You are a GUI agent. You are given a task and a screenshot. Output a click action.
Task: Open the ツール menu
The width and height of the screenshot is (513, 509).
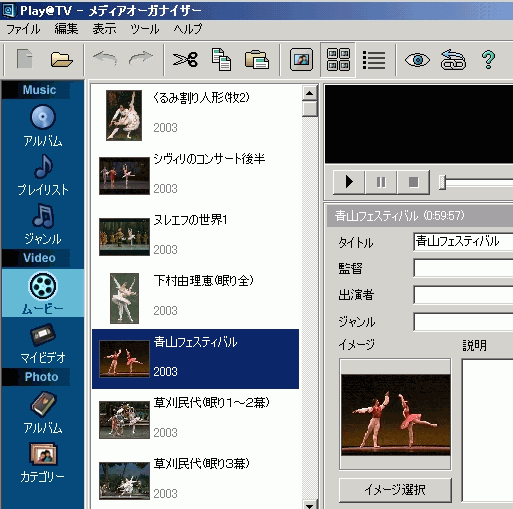[x=145, y=29]
